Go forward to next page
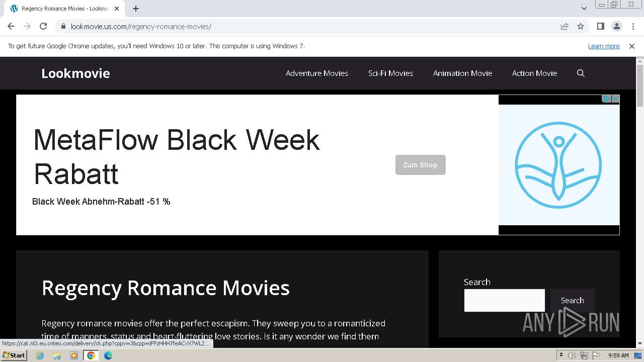Screen dimensions: 644x362 point(27,26)
